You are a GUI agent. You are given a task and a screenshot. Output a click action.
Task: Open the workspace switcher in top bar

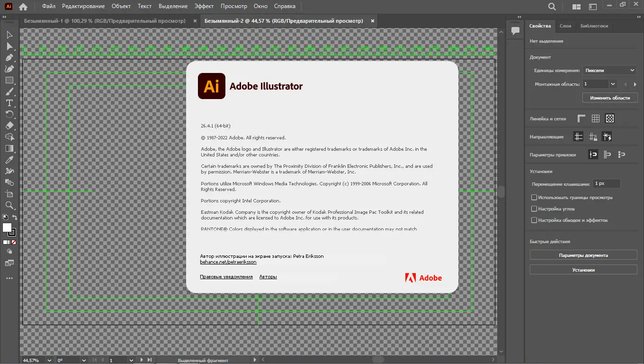pos(592,7)
